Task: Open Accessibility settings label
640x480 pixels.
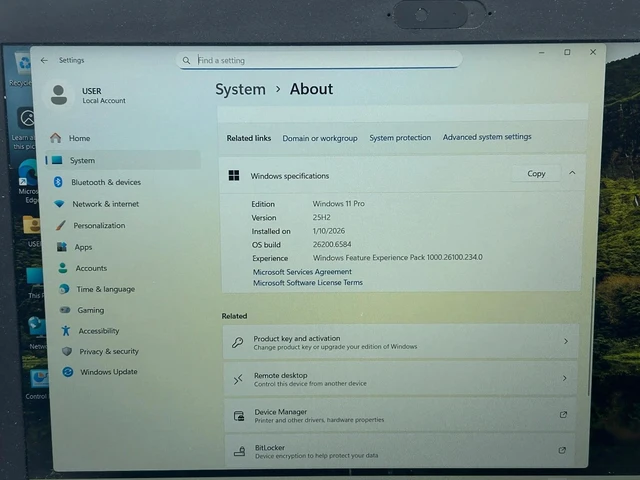Action: (99, 331)
